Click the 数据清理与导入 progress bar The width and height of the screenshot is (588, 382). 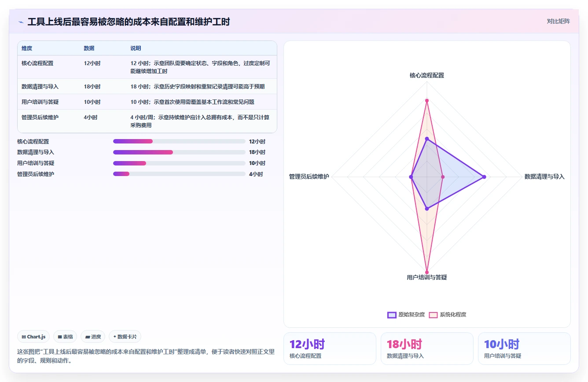coord(179,152)
